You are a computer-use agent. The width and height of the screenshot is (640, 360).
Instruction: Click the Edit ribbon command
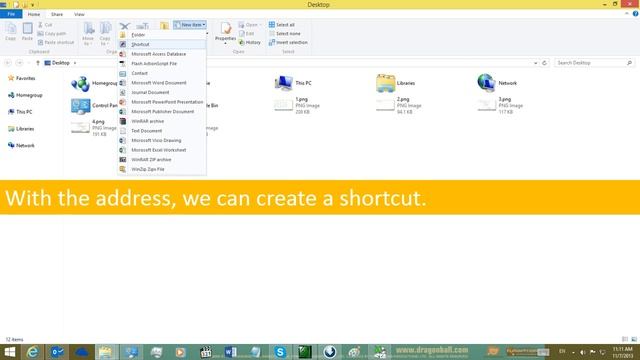coord(247,33)
